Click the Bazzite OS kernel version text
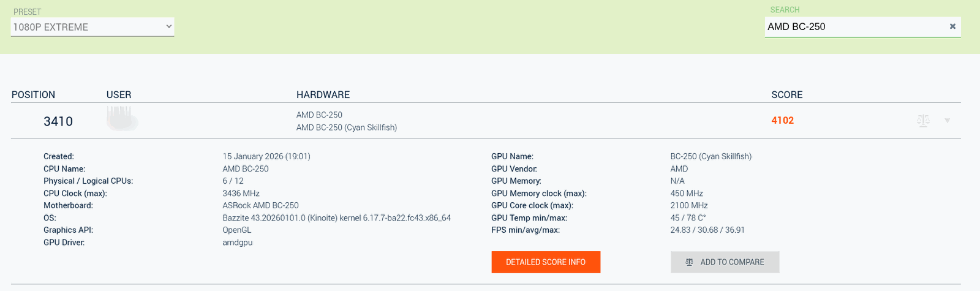Viewport: 980px width, 291px height. coord(337,217)
